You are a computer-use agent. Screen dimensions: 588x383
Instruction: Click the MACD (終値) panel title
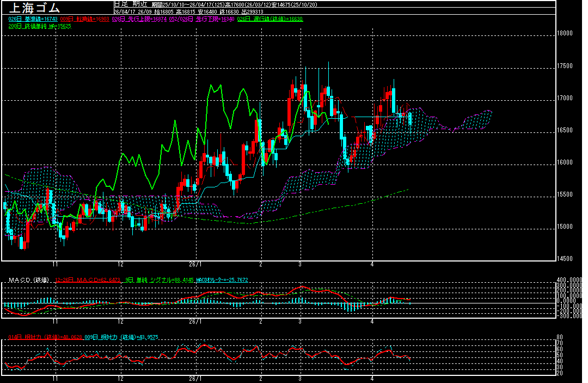click(28, 280)
